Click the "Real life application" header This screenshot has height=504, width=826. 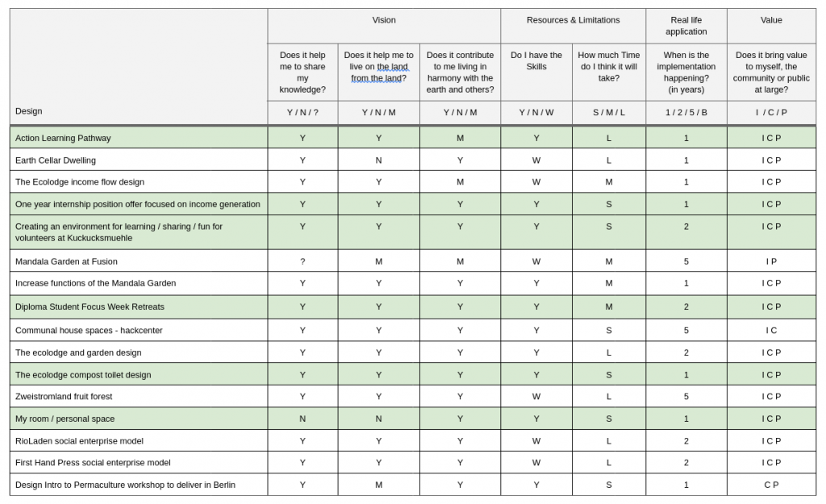point(686,26)
